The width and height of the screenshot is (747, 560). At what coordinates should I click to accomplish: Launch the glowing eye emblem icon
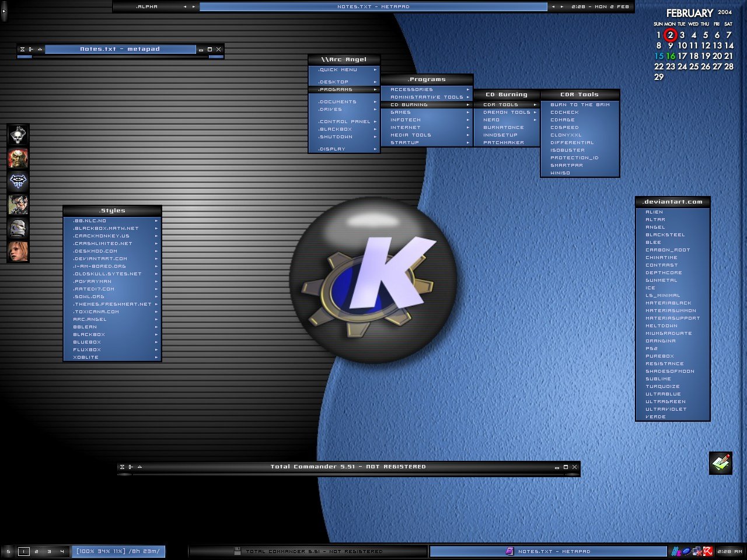pos(18,182)
